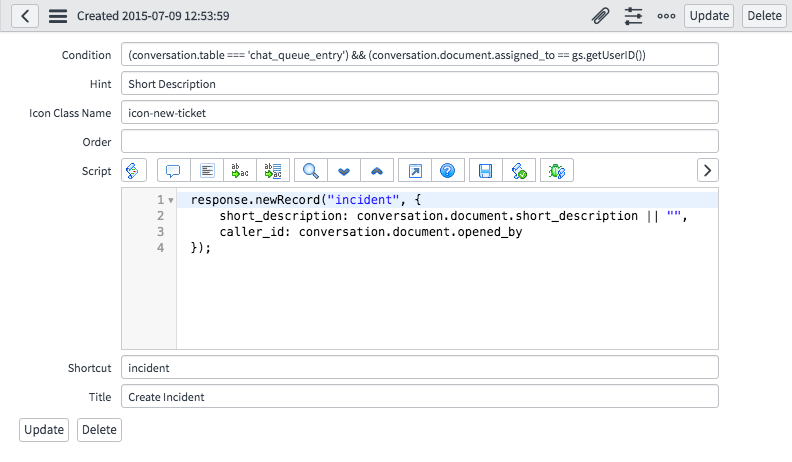The image size is (792, 462).
Task: Go back using the header back arrow
Action: point(25,16)
